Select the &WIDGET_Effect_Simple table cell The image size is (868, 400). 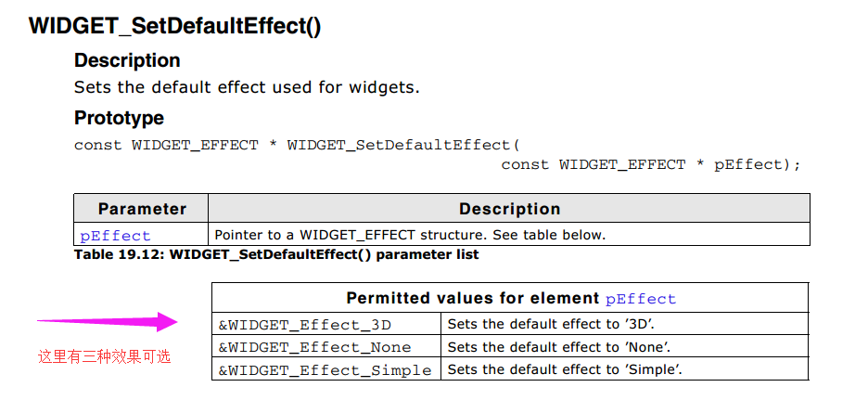click(x=326, y=369)
